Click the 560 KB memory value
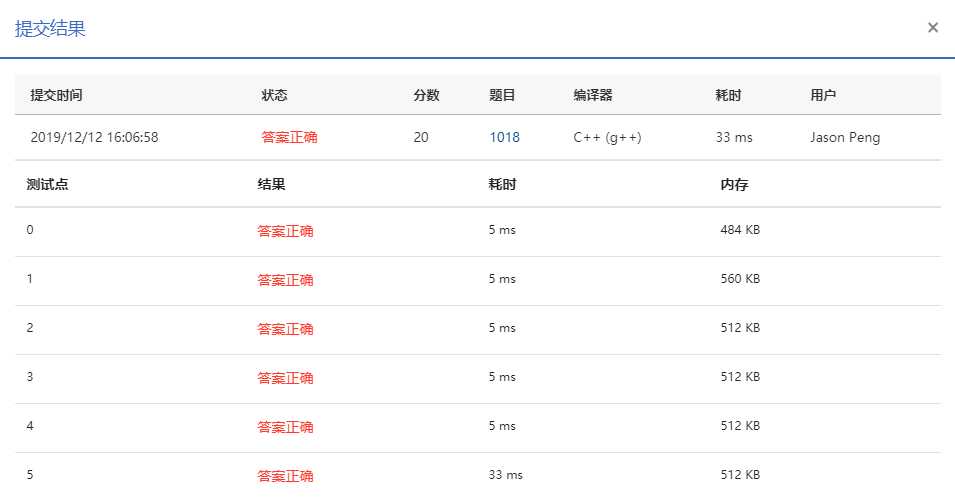The width and height of the screenshot is (955, 501). click(739, 279)
